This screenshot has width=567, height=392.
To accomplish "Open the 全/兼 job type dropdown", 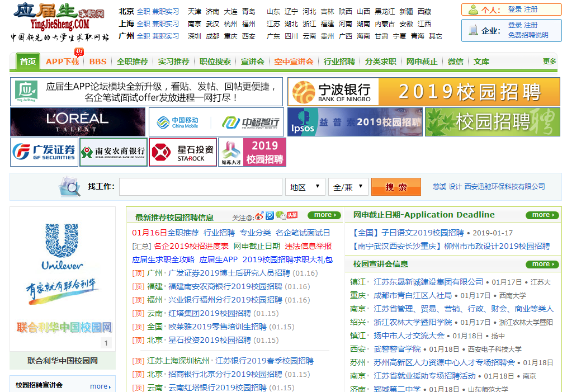I will pos(348,187).
